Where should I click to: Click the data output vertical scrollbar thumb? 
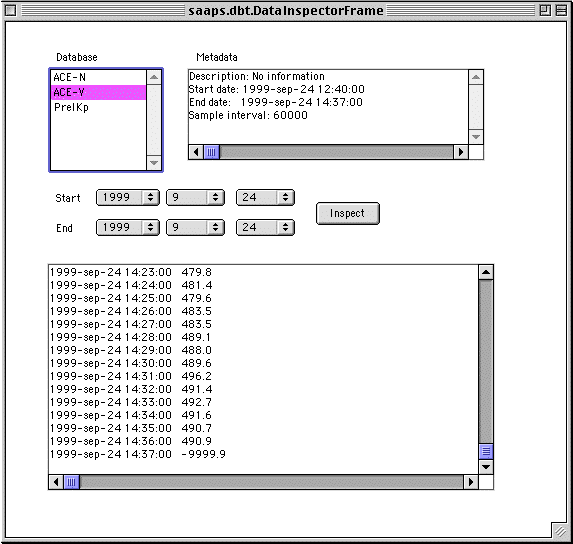pyautogui.click(x=486, y=452)
